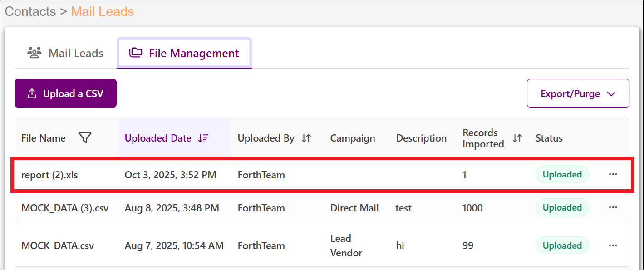Click ForthTeam in the report (2).xls row
The width and height of the screenshot is (644, 270).
(261, 175)
